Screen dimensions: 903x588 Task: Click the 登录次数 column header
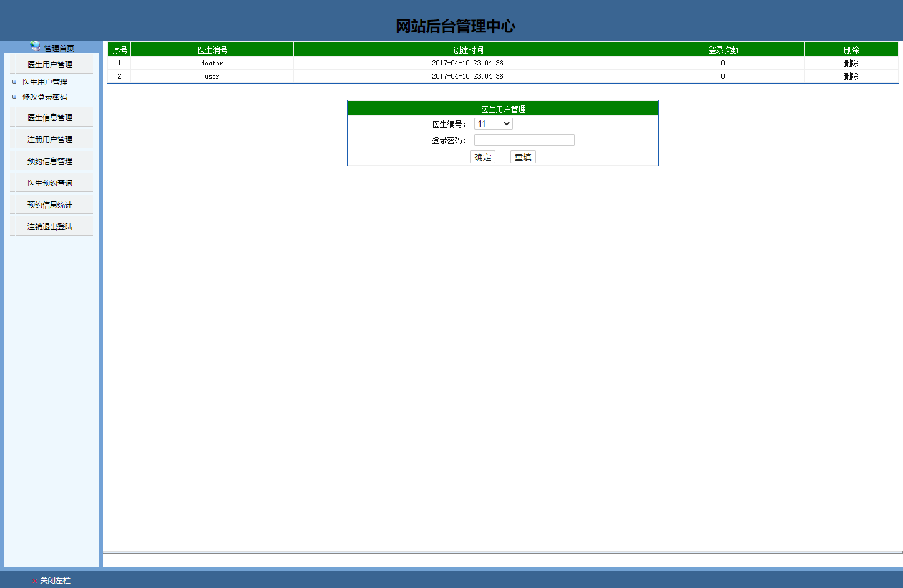[x=723, y=50]
